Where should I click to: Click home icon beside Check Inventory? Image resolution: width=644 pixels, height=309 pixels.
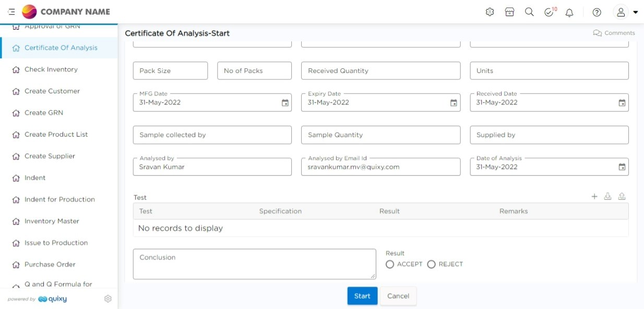(16, 70)
